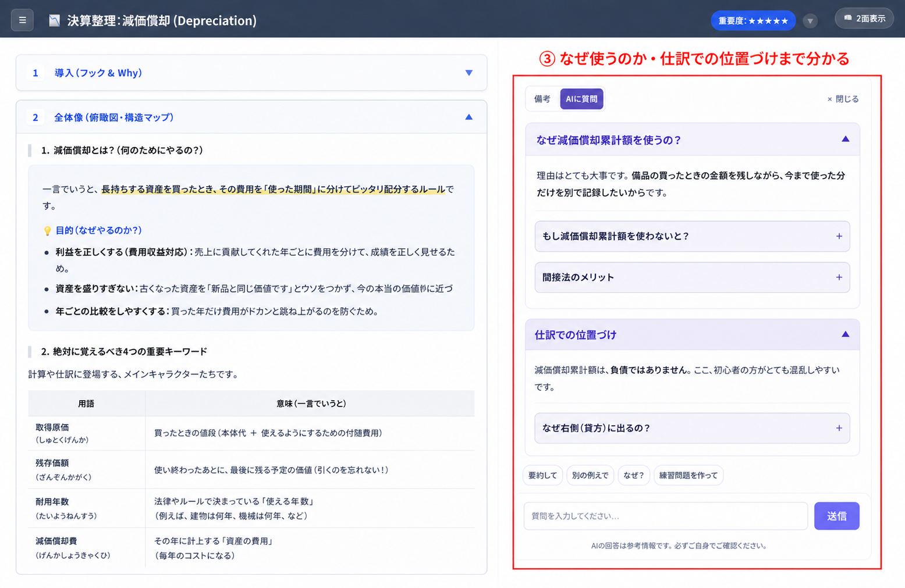Click the 年ごとの比較をしやすくする bullet
This screenshot has width=905, height=588.
click(217, 311)
